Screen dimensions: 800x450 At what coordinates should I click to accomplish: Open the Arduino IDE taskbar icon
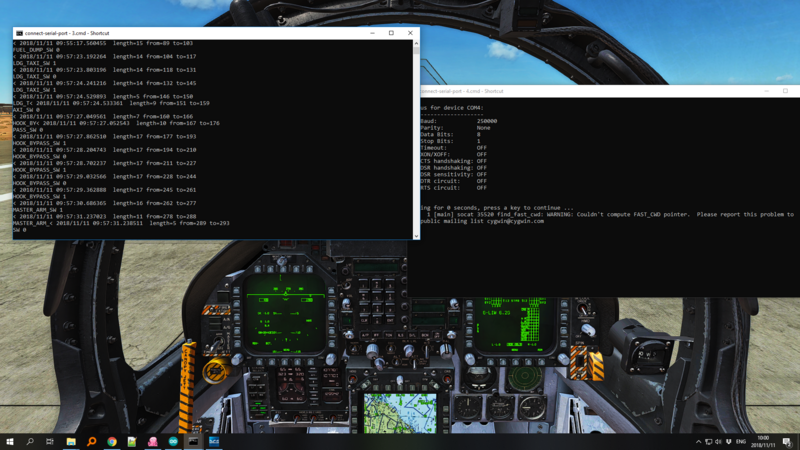click(173, 441)
